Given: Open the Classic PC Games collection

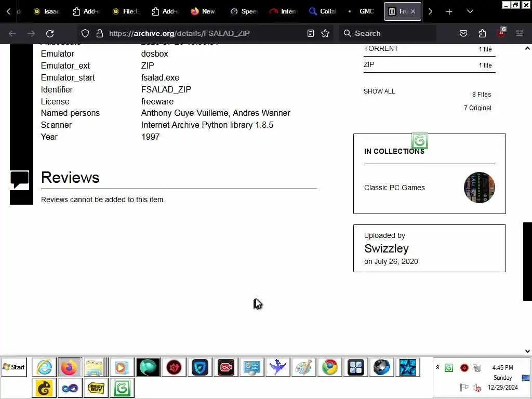Looking at the screenshot, I should (x=394, y=188).
